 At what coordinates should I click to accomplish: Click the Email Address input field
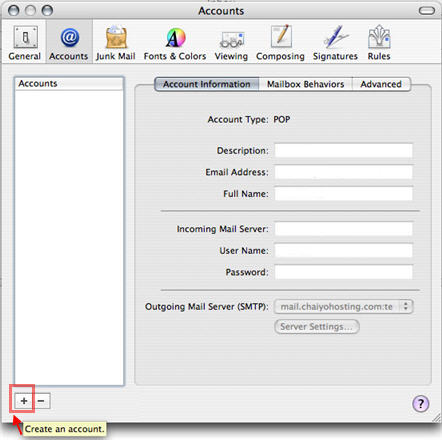344,172
